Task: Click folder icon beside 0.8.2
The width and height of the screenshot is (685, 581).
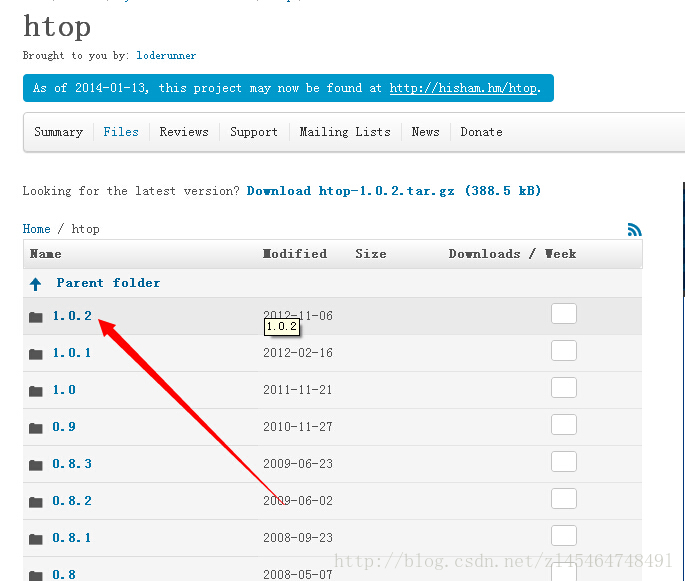Action: coord(36,502)
